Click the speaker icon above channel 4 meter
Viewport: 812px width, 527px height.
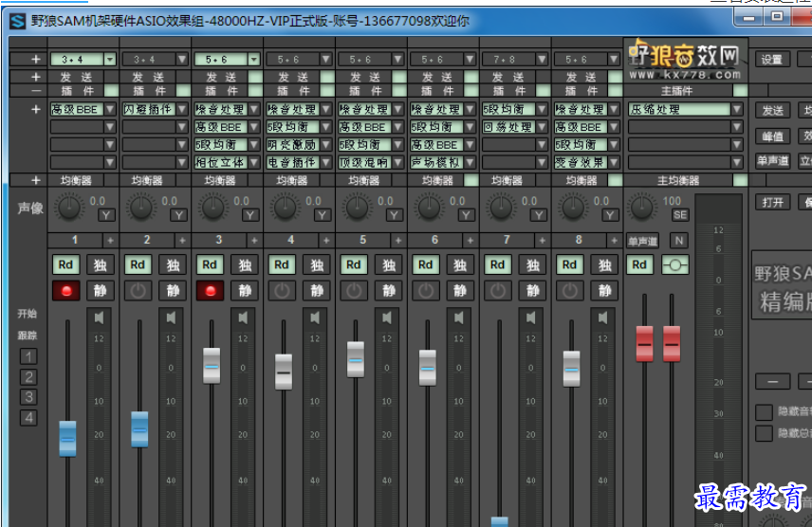pyautogui.click(x=316, y=317)
